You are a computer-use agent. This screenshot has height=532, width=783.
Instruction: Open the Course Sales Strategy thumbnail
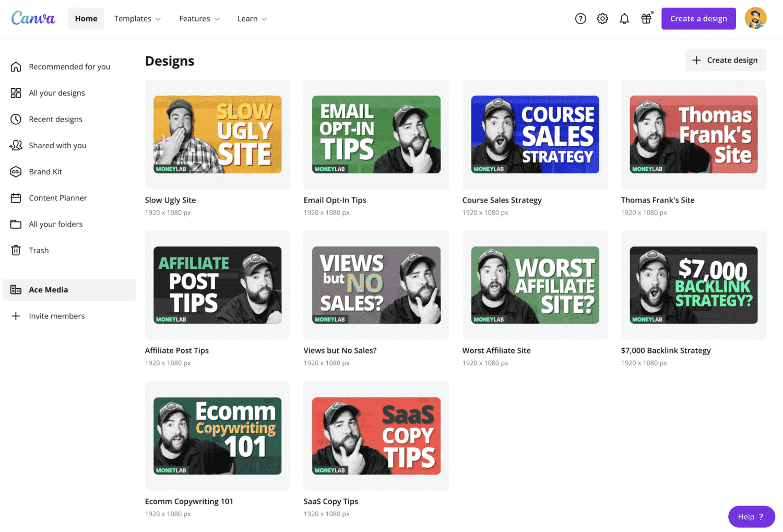click(x=535, y=134)
